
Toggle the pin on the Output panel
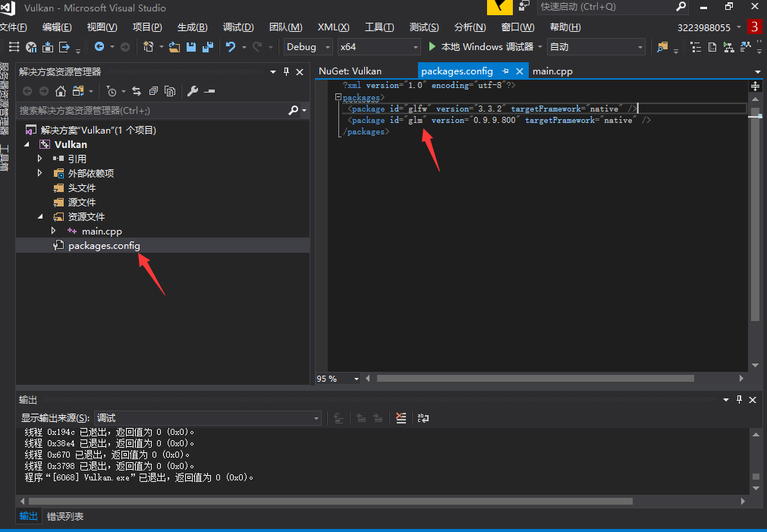739,399
